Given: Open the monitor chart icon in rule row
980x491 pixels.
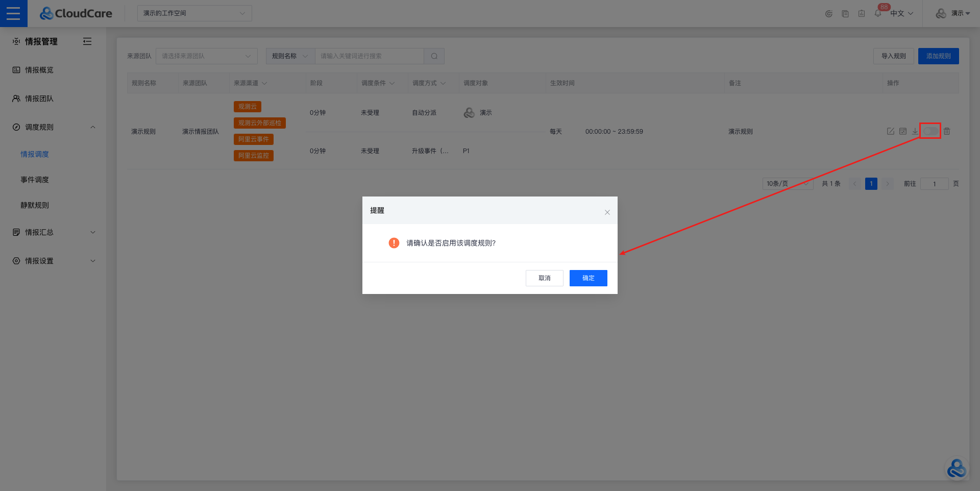Looking at the screenshot, I should tap(902, 131).
